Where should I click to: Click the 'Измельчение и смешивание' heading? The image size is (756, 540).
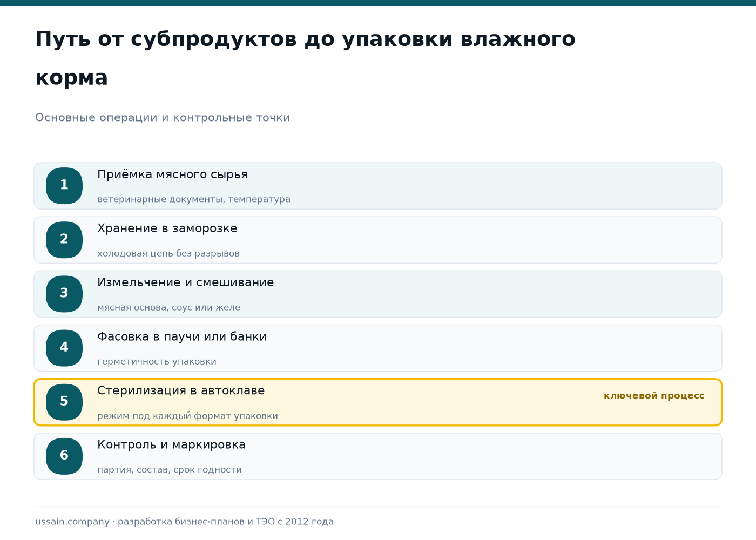click(185, 282)
